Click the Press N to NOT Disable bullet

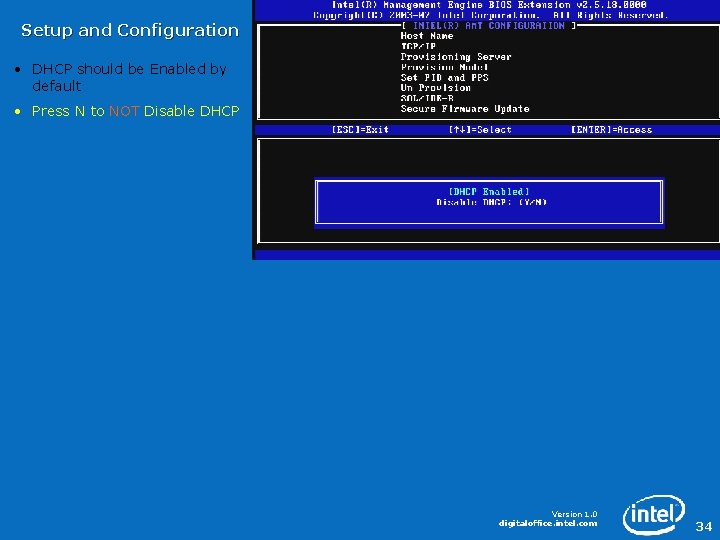[135, 111]
